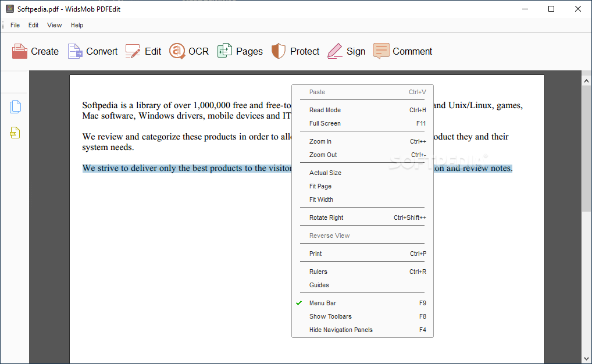Image resolution: width=592 pixels, height=364 pixels.
Task: Select Fit Width menu entry
Action: pos(362,200)
